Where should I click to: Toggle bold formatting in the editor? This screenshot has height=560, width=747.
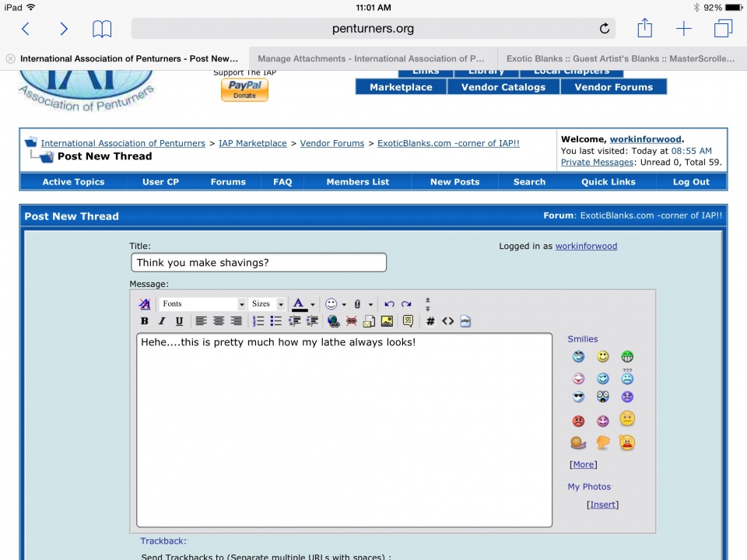[x=144, y=321]
